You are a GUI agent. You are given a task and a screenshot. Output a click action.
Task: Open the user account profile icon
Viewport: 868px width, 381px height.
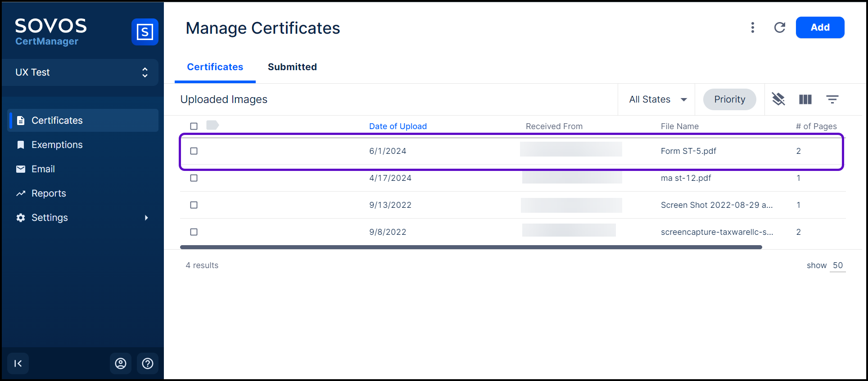click(121, 363)
